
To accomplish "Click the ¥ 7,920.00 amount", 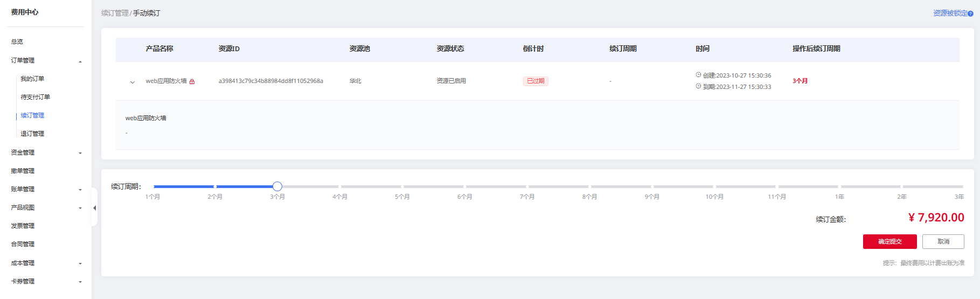I will [936, 217].
